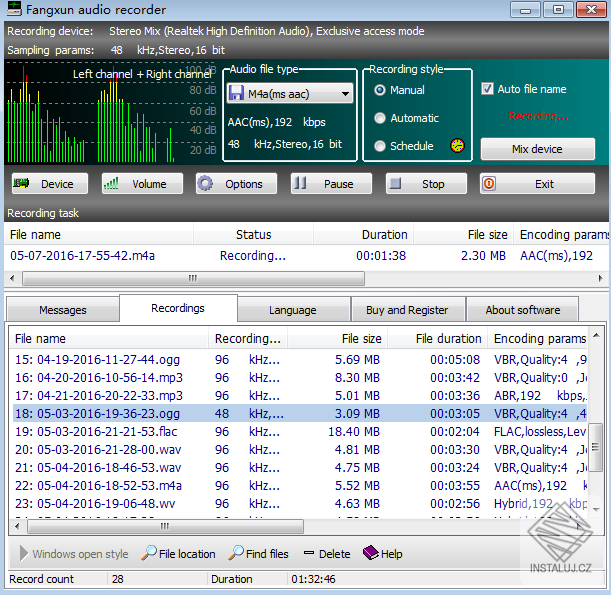
Task: Click the purple Help book icon
Action: pos(371,553)
